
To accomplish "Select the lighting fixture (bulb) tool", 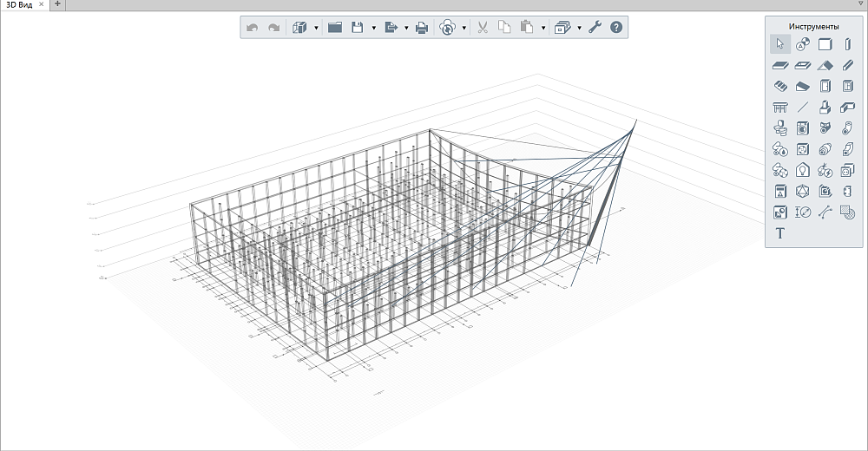I will [x=802, y=170].
